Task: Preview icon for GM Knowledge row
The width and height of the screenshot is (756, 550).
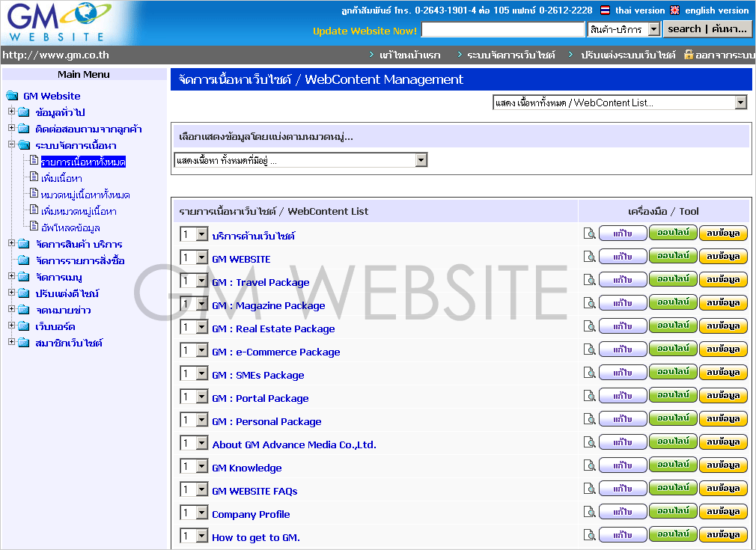Action: (589, 465)
